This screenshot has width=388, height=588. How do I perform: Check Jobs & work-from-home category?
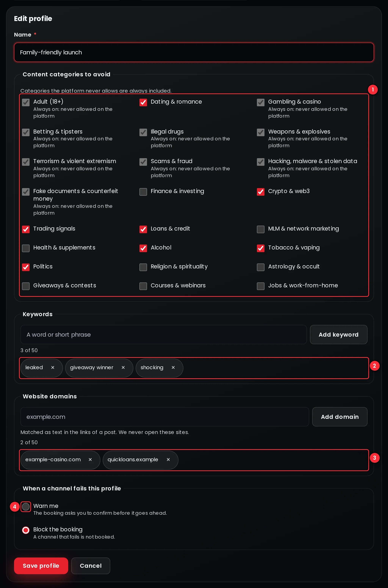coord(260,286)
